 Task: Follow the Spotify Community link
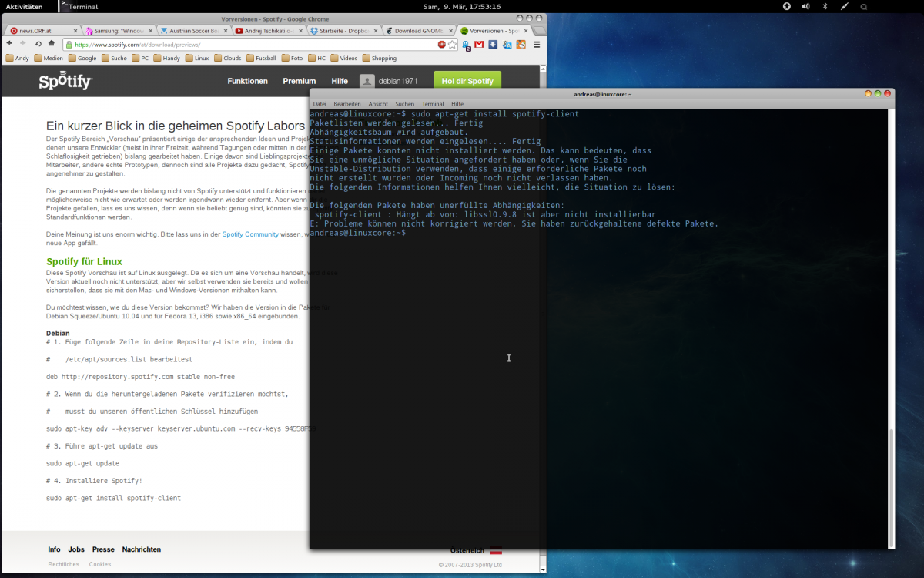250,234
